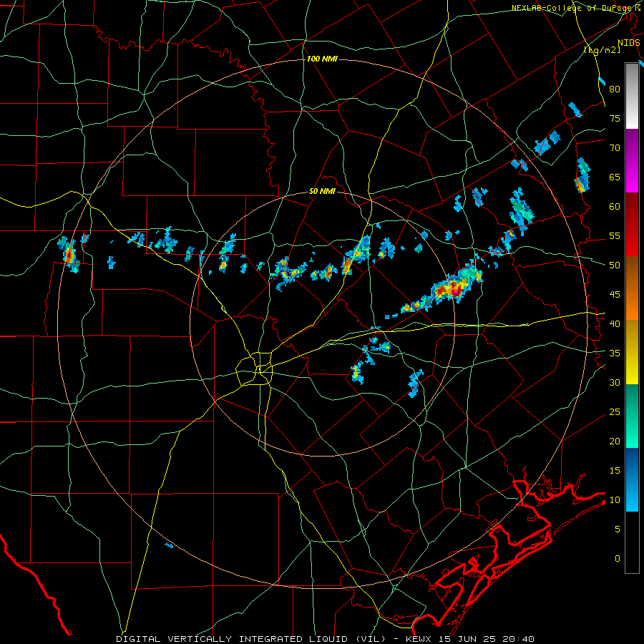Click the white-gray segment of the color bar
This screenshot has height=644, width=644.
coord(632,96)
